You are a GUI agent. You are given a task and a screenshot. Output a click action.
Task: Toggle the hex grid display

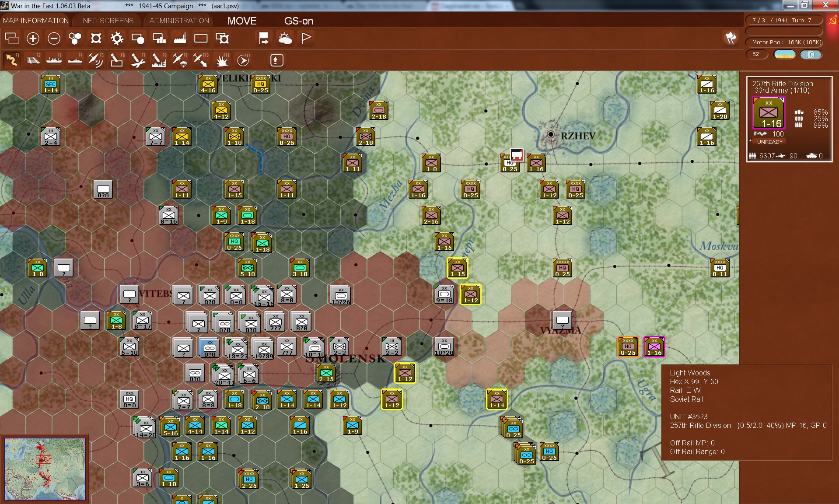75,38
